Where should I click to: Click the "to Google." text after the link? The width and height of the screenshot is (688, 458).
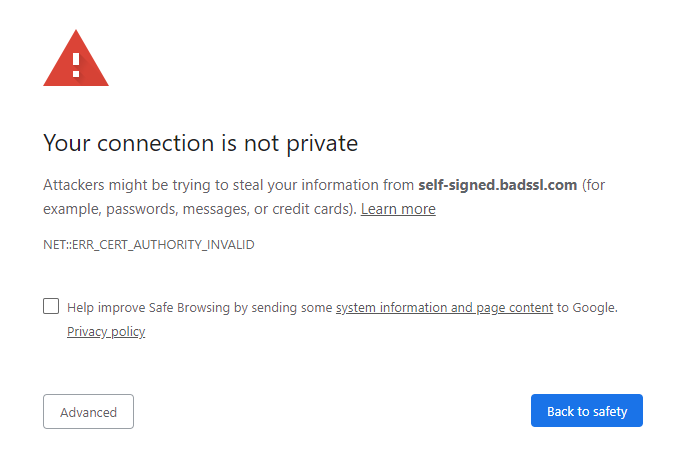pos(587,308)
